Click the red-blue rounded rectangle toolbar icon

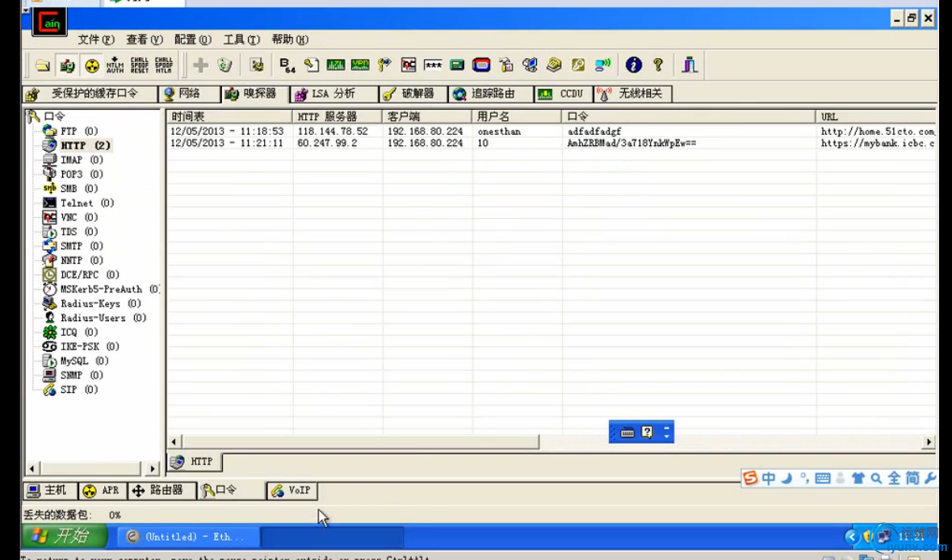(x=481, y=65)
